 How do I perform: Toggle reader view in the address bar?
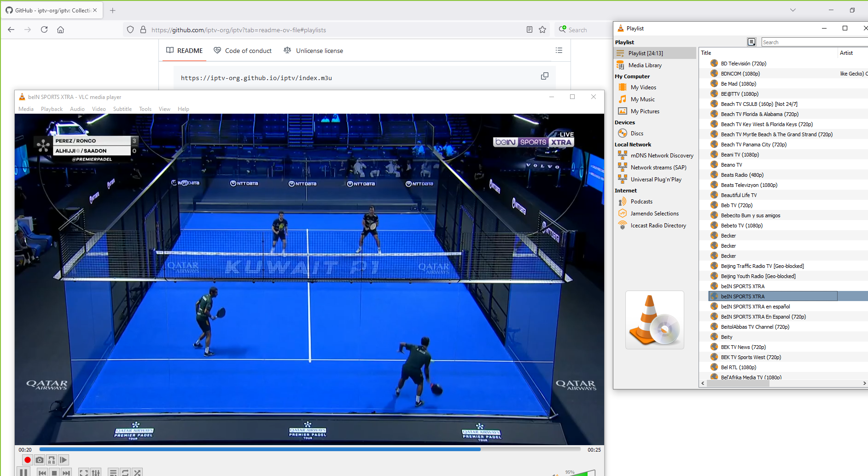(530, 29)
